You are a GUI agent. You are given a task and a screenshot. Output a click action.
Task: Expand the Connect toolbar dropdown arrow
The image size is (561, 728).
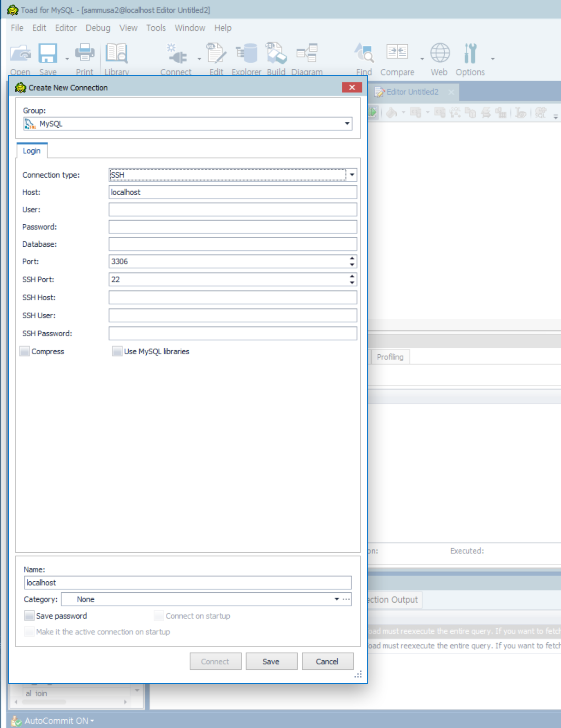199,59
